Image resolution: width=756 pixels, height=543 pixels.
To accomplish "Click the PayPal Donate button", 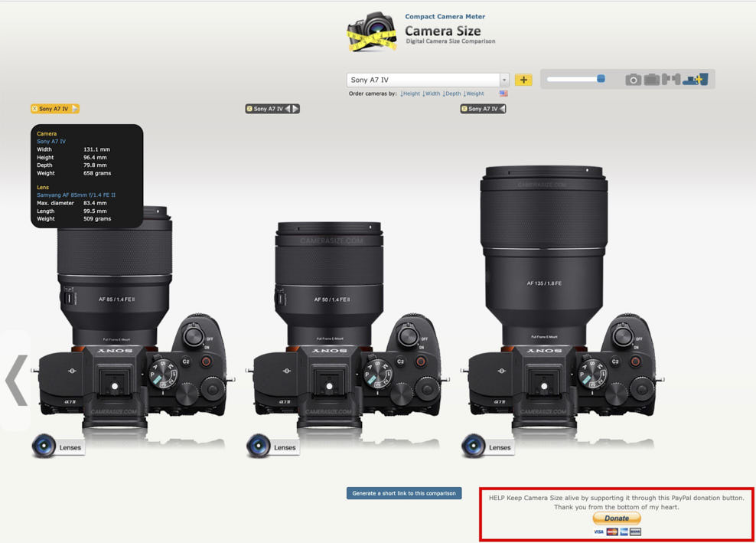I will [x=617, y=518].
